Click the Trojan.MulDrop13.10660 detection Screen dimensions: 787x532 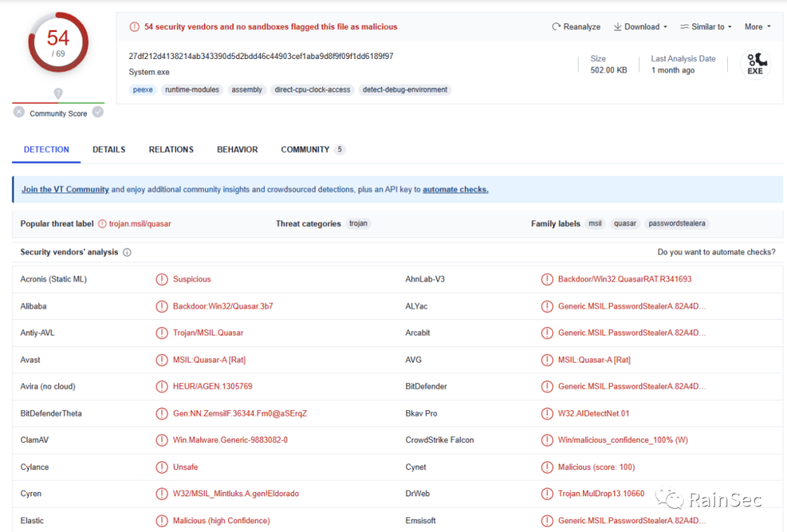[600, 494]
